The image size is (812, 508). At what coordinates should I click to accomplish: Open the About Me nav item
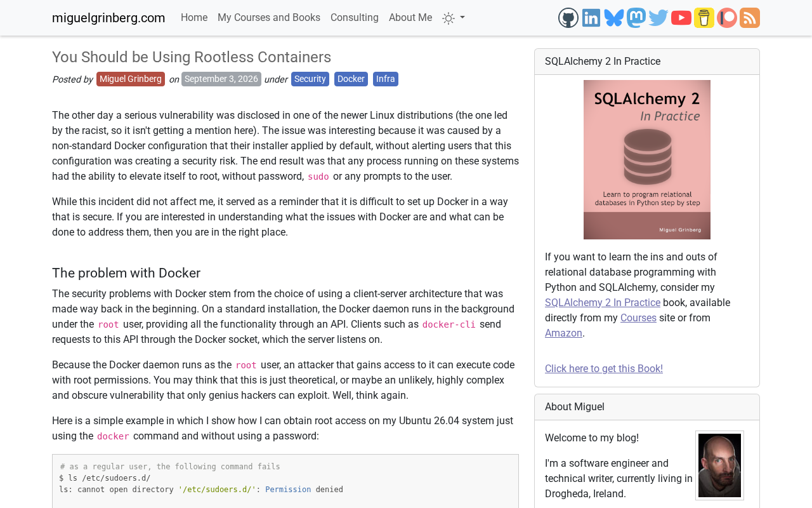pos(410,18)
